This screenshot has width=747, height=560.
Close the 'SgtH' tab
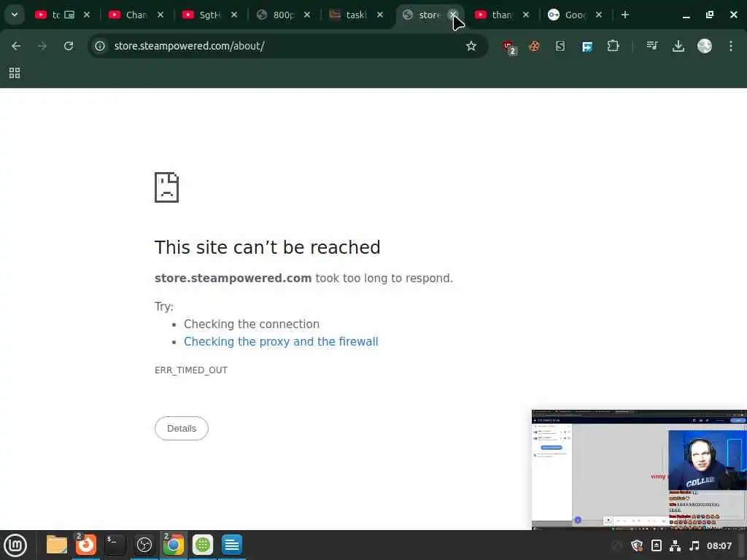[234, 15]
